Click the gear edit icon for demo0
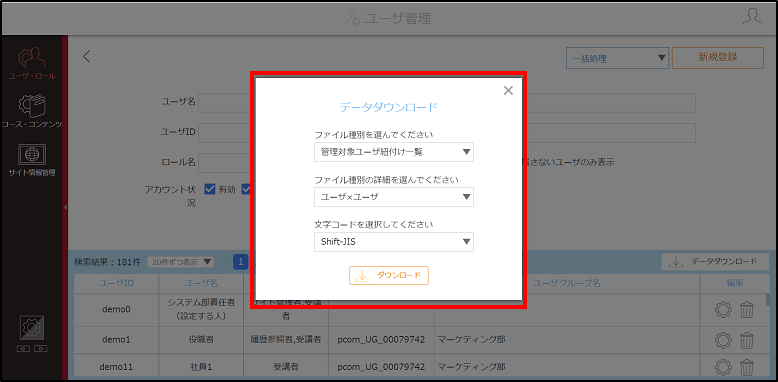The height and width of the screenshot is (382, 778). [723, 310]
